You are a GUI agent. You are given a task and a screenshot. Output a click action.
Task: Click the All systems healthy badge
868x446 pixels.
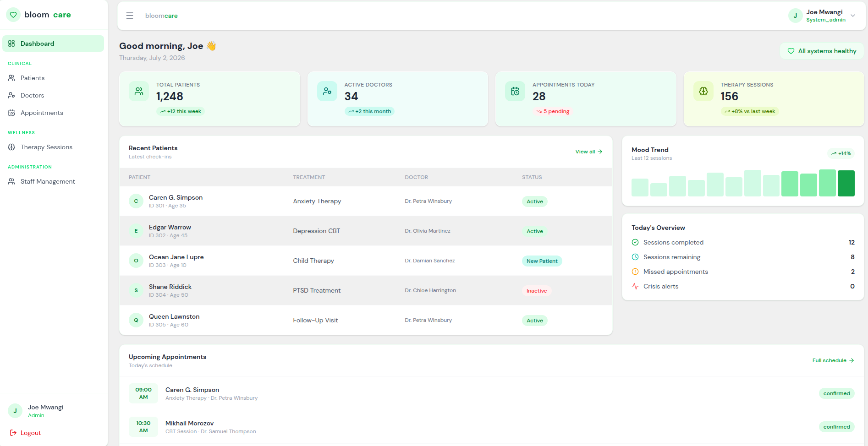click(x=822, y=51)
